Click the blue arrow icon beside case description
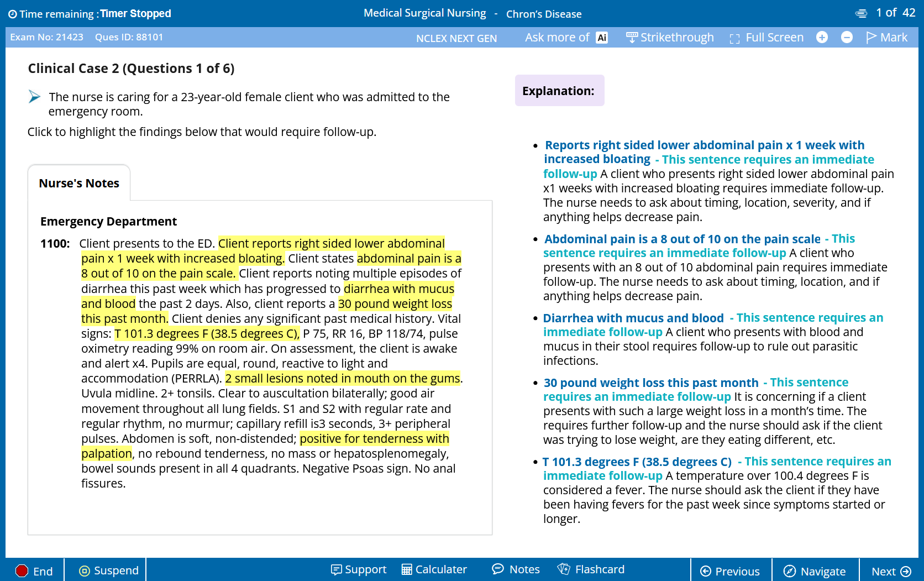Image resolution: width=924 pixels, height=581 pixels. 34,97
